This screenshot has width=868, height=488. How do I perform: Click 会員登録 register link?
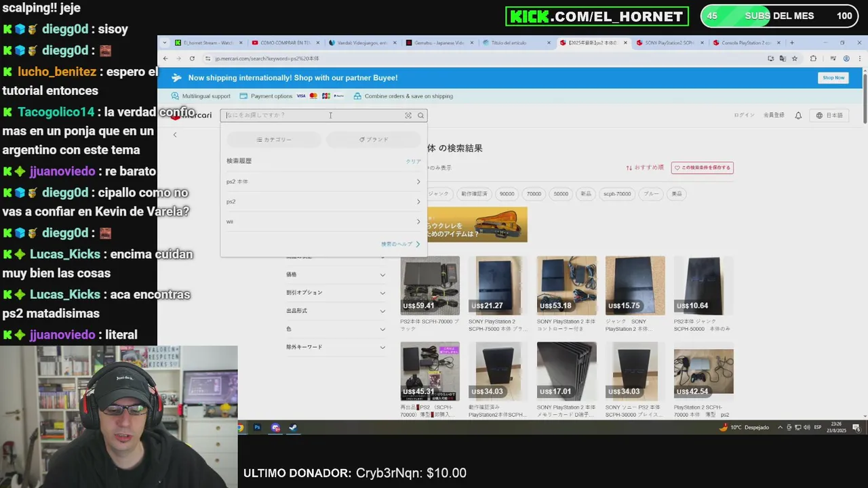click(x=774, y=115)
